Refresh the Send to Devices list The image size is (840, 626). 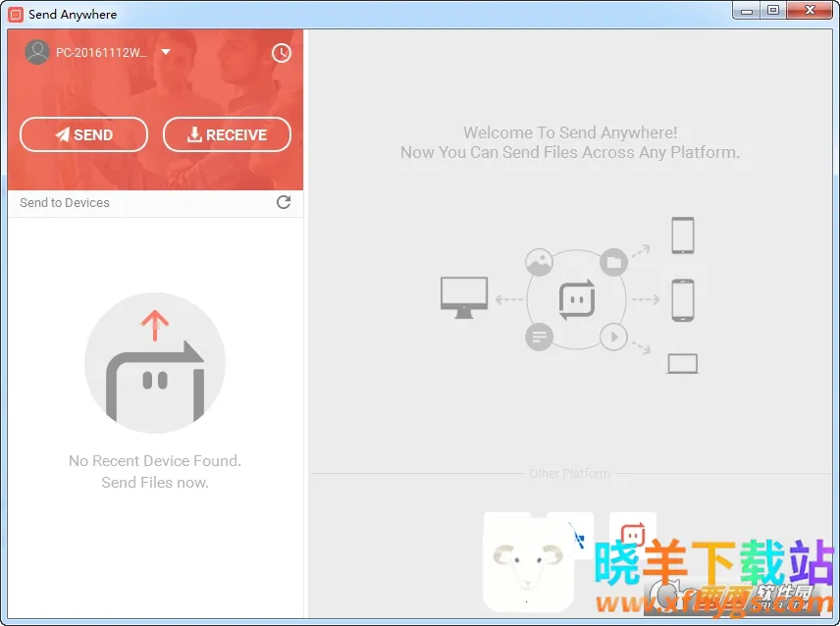point(284,202)
